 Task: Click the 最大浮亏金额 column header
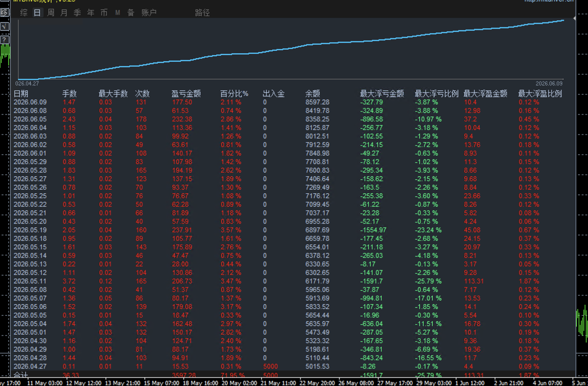pos(382,94)
